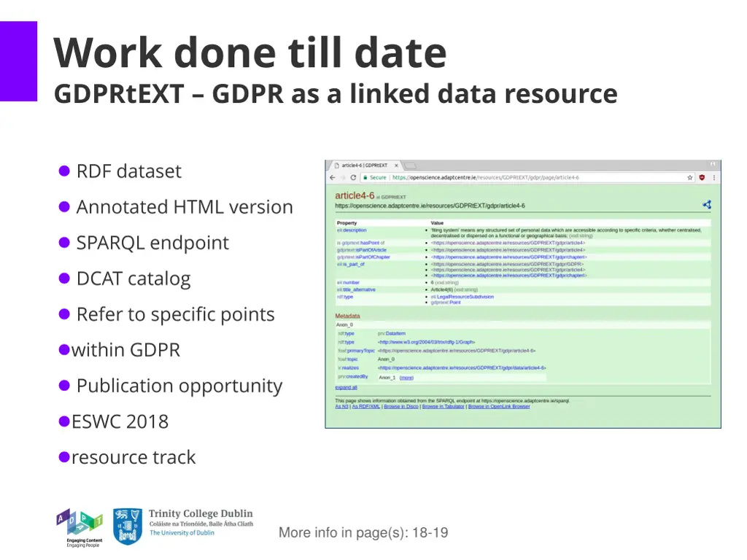
Task: Click the red shield extension icon
Action: pos(700,176)
